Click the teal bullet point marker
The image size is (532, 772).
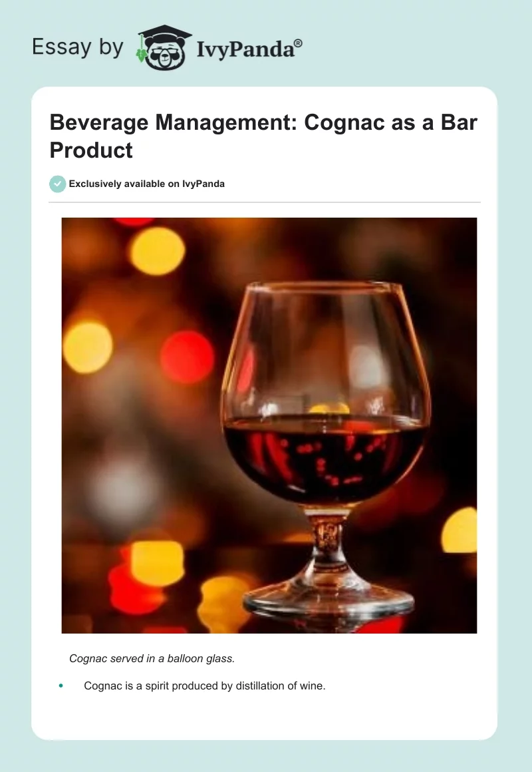(x=61, y=685)
